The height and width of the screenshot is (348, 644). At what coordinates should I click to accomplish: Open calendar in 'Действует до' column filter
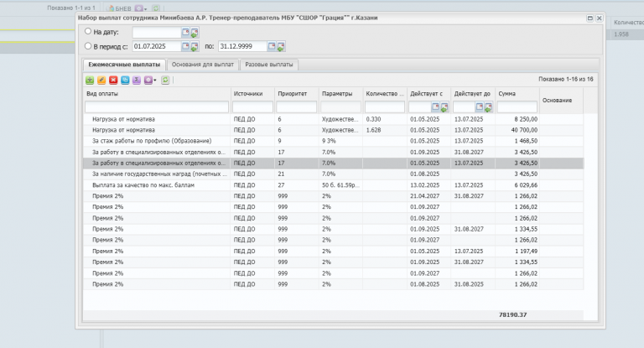click(x=480, y=106)
